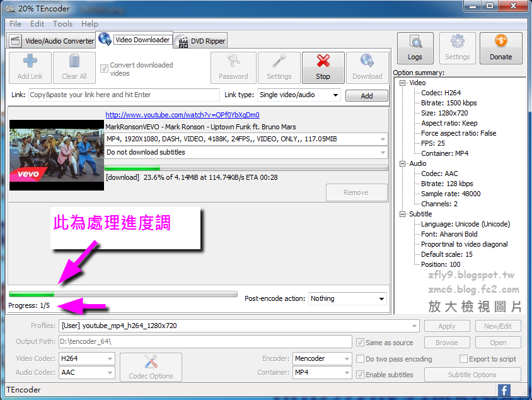Switch to Video Downloader tab
Image resolution: width=532 pixels, height=400 pixels.
136,40
